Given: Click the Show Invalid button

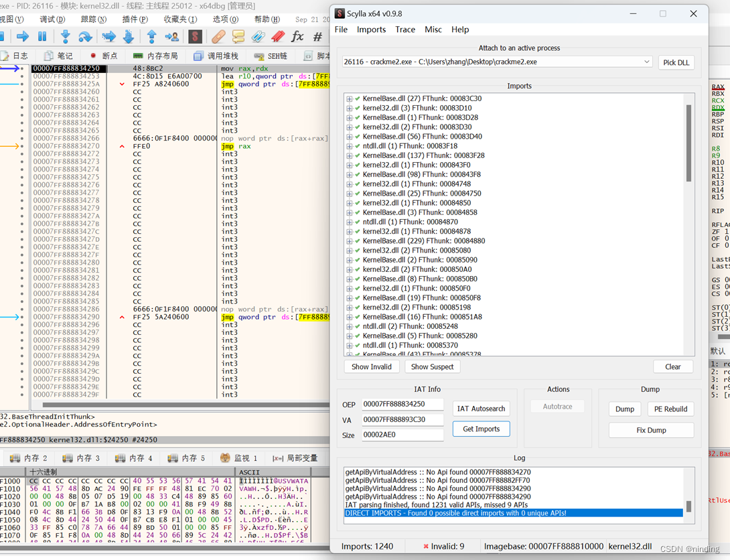Looking at the screenshot, I should click(x=372, y=367).
